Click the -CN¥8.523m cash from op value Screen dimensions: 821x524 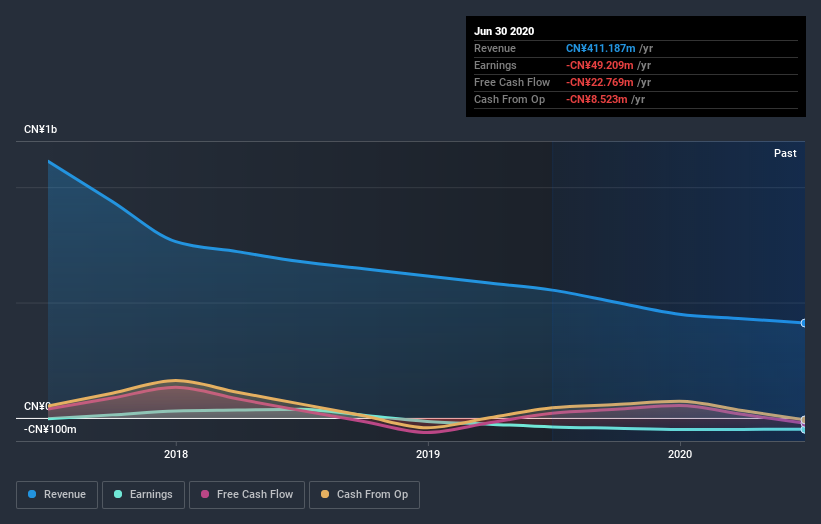tap(596, 99)
